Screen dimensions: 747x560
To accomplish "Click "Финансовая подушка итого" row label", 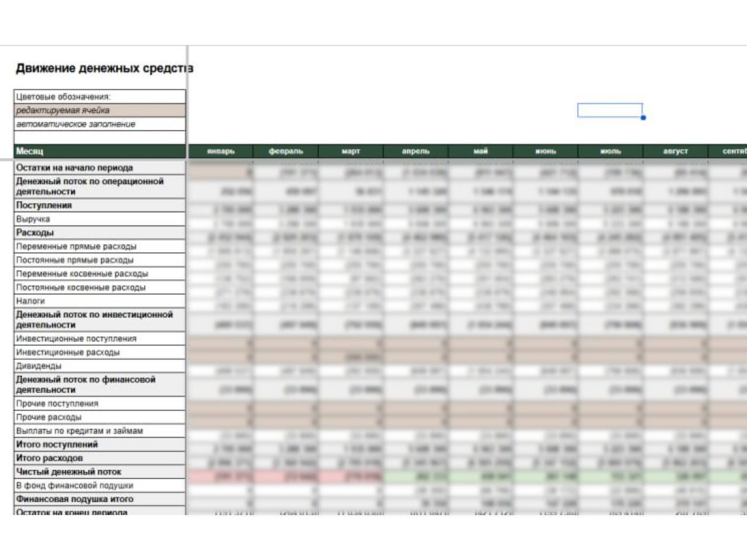I will [x=100, y=499].
